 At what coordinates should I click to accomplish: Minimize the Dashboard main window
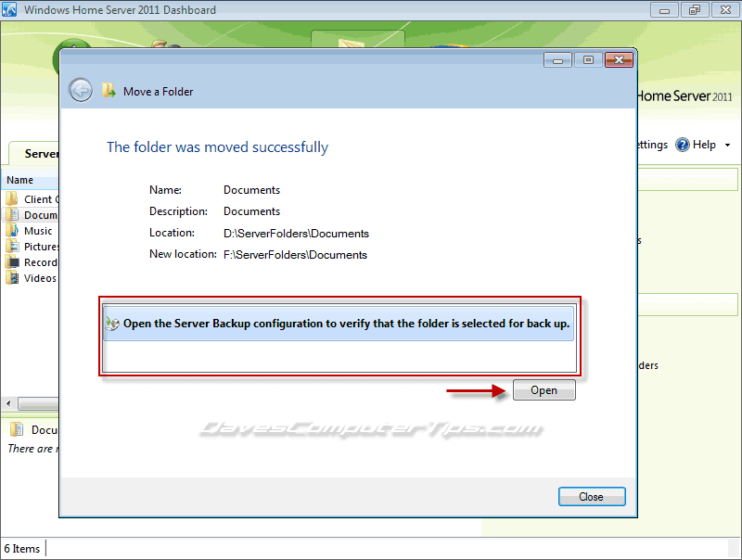click(664, 10)
